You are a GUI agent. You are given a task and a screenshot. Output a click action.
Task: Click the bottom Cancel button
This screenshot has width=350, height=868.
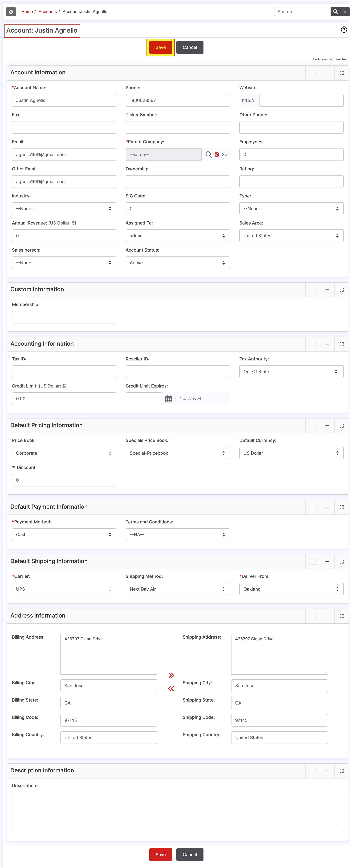[190, 854]
